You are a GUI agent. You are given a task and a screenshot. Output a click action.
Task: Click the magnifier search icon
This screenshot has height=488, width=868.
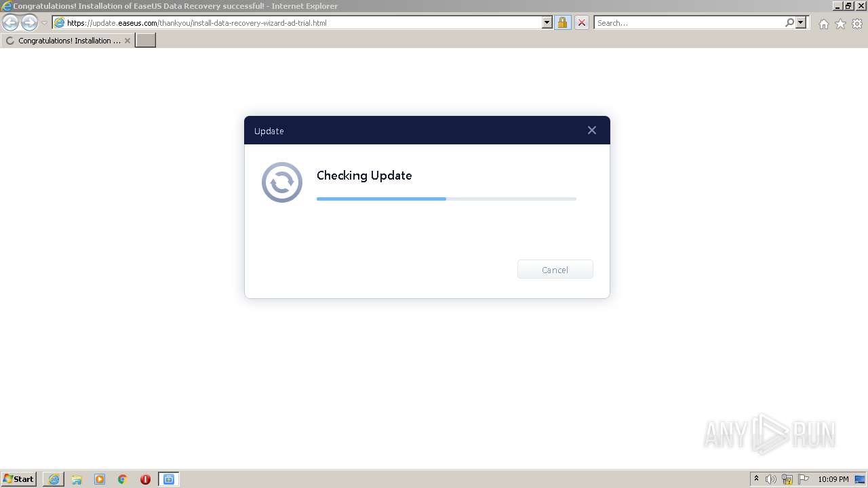pyautogui.click(x=789, y=23)
